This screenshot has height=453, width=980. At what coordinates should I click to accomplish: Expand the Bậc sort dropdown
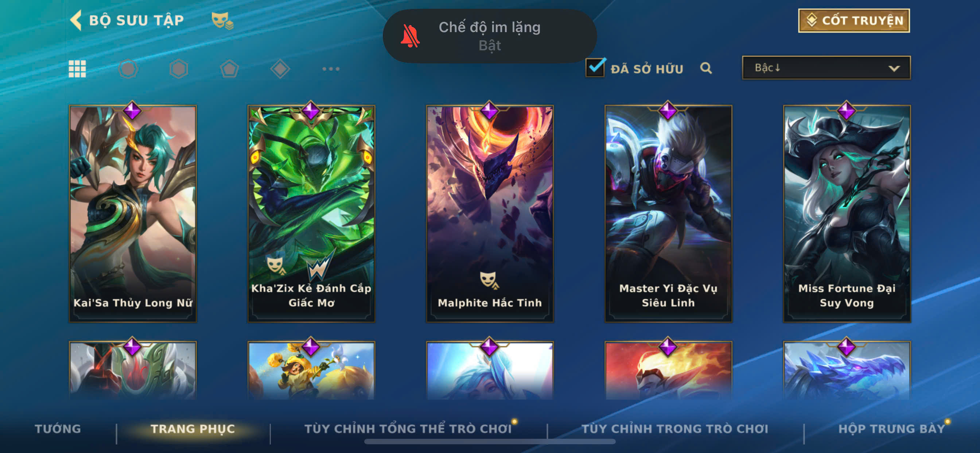coord(826,68)
